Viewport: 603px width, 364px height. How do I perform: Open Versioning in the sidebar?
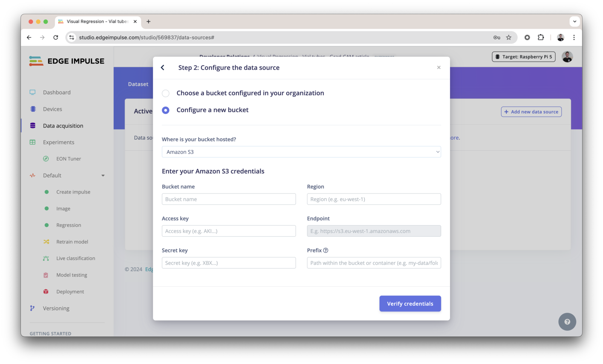pos(56,308)
